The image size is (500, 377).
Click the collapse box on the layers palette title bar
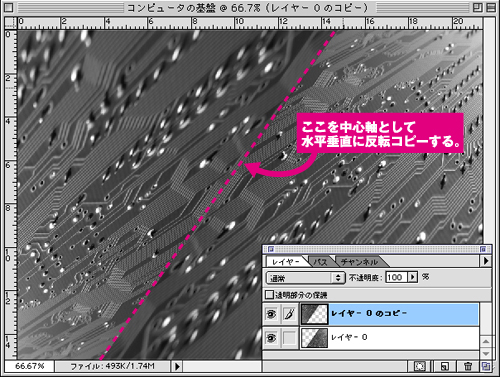coord(483,249)
